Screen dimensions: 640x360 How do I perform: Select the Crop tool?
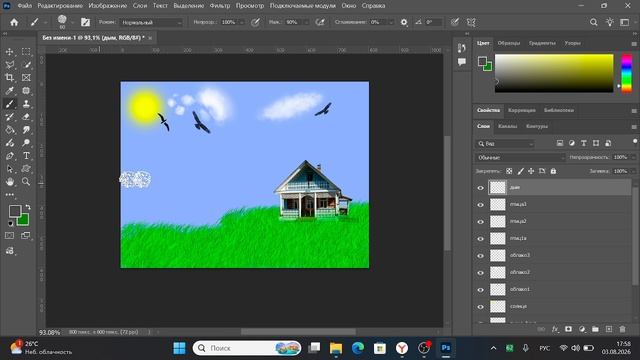point(9,78)
